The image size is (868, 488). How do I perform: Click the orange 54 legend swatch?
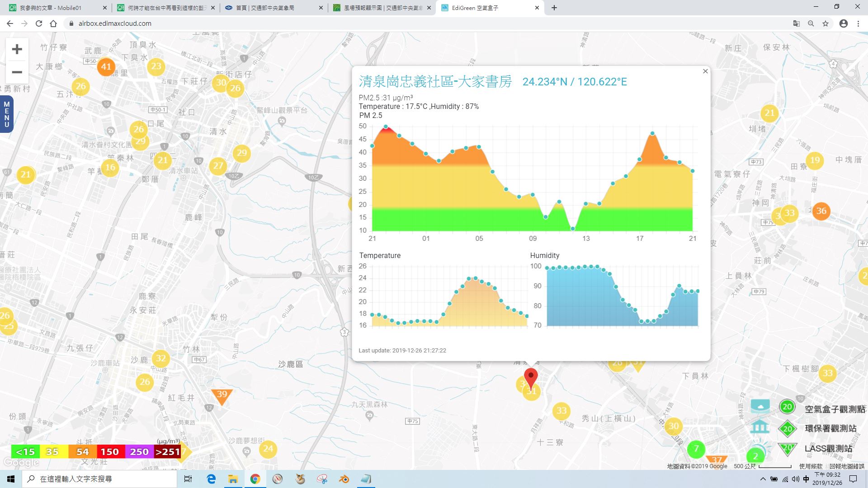click(82, 452)
